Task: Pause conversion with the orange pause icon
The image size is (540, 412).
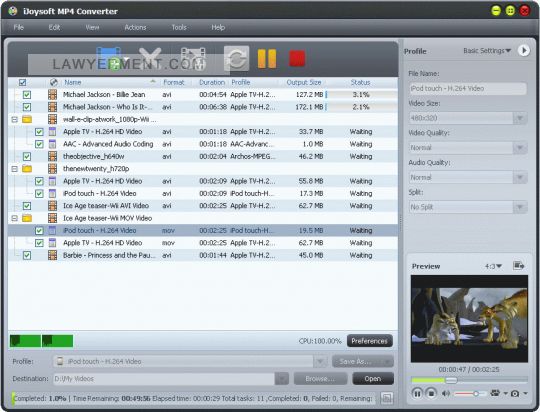Action: click(267, 59)
